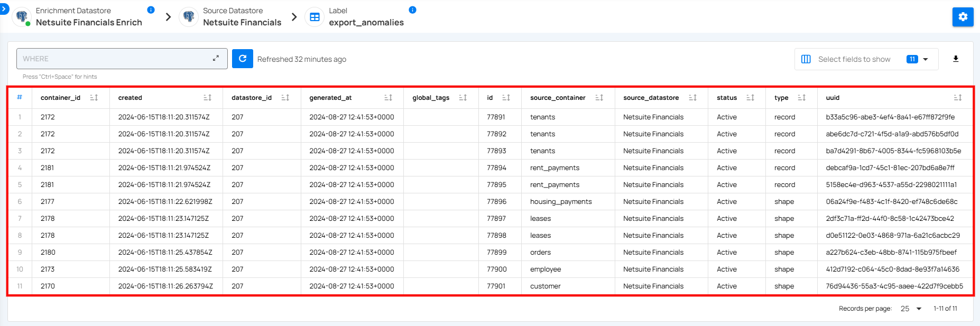Expand the WHERE filter editor icon

click(x=216, y=59)
